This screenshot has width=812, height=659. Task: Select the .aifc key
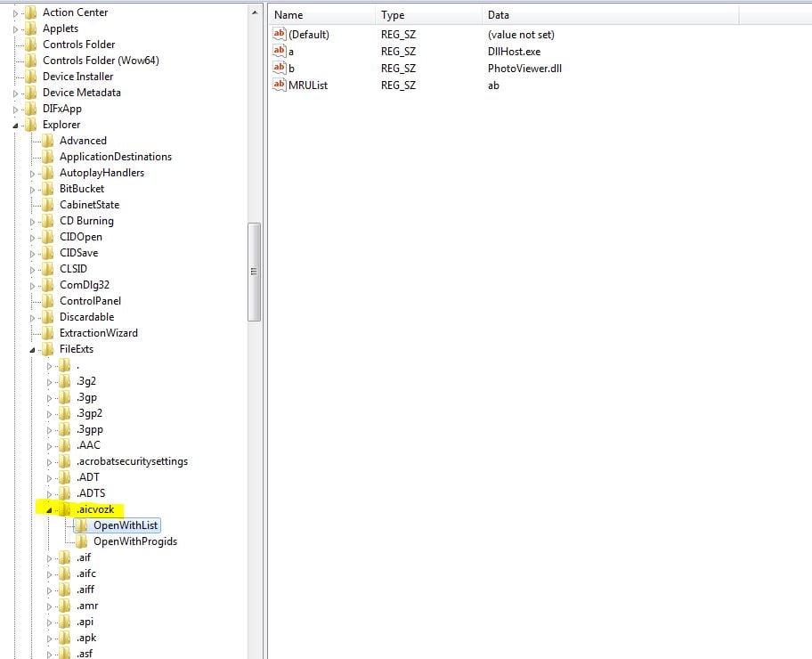click(86, 574)
